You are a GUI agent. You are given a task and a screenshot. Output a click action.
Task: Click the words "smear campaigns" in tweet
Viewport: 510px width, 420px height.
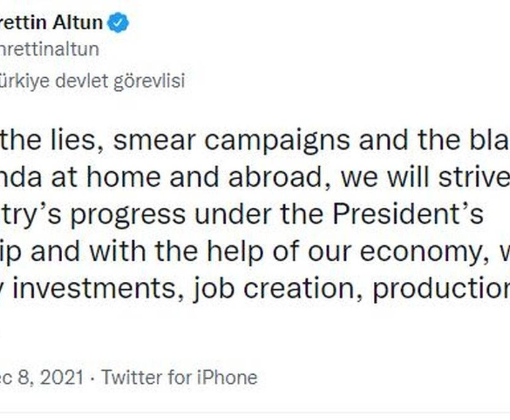pos(231,141)
